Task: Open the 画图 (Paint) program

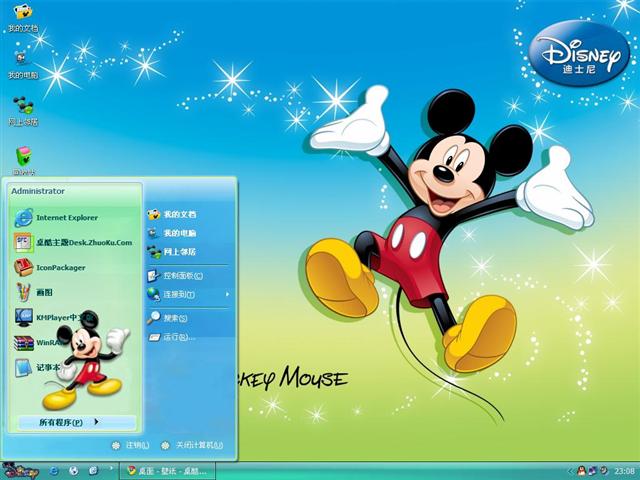Action: (46, 292)
